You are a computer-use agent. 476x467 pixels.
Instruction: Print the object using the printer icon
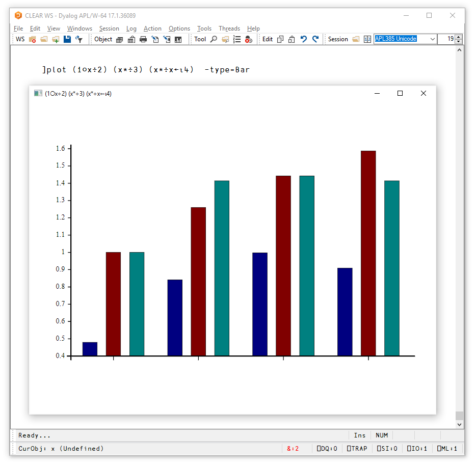click(143, 39)
